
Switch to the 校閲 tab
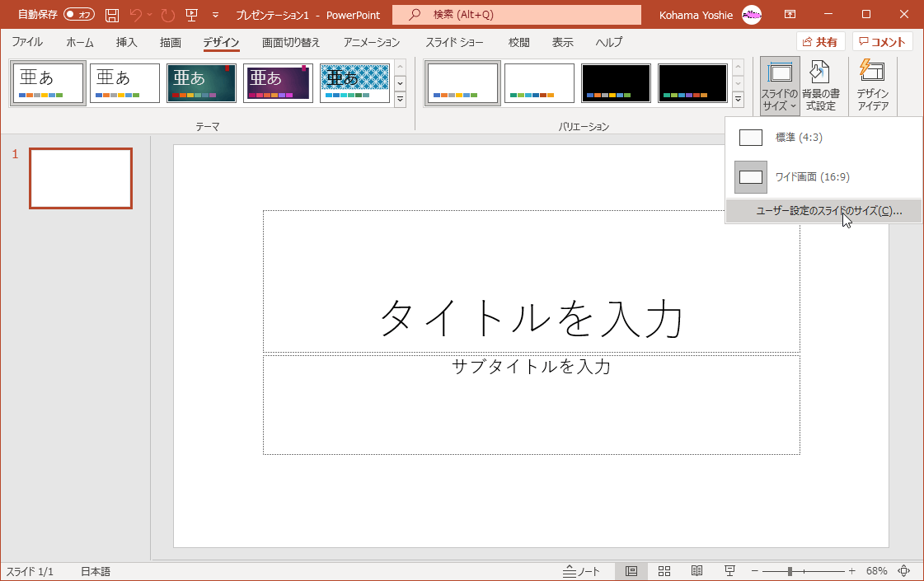point(518,42)
